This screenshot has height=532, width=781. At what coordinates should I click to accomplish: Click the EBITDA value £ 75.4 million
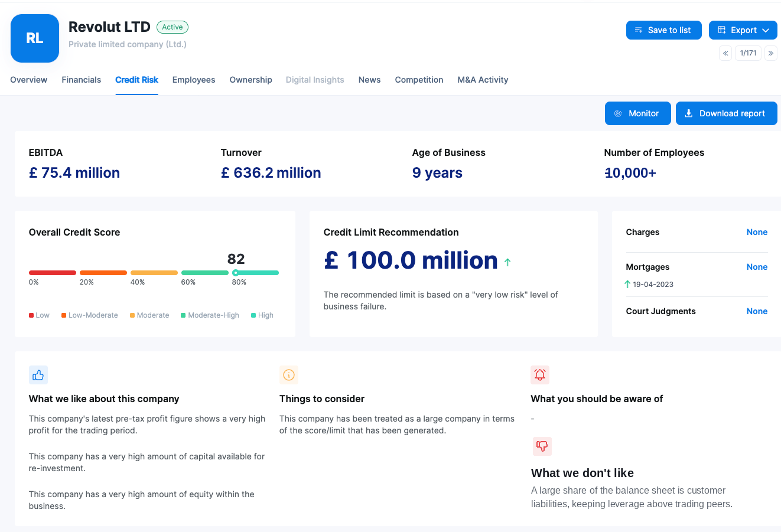[74, 173]
